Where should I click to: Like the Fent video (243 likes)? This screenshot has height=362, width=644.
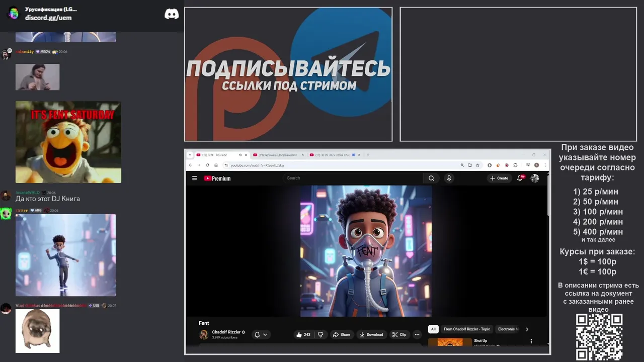coord(303,334)
